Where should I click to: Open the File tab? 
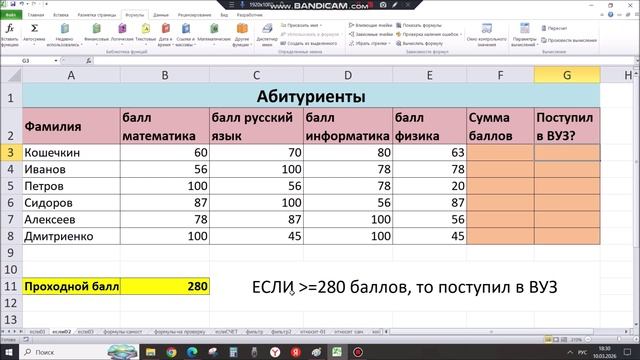click(11, 15)
